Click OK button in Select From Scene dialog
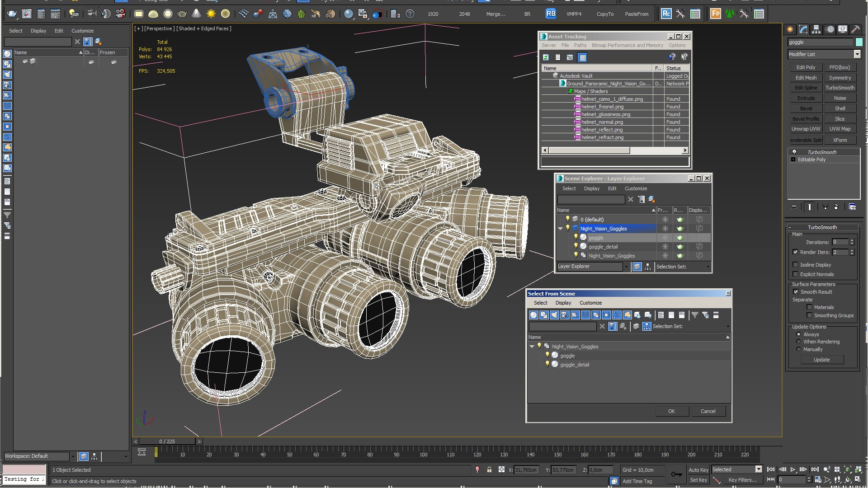868x488 pixels. (x=671, y=411)
